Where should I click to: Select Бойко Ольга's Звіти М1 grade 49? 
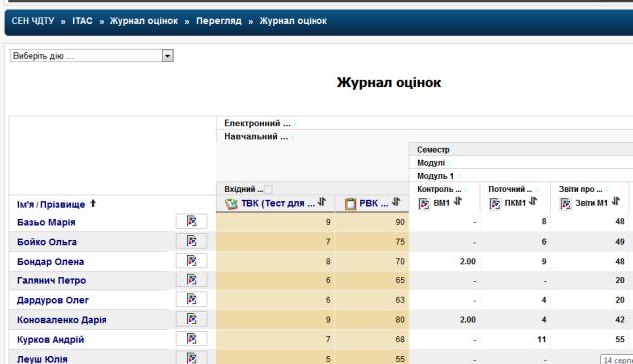coord(620,242)
